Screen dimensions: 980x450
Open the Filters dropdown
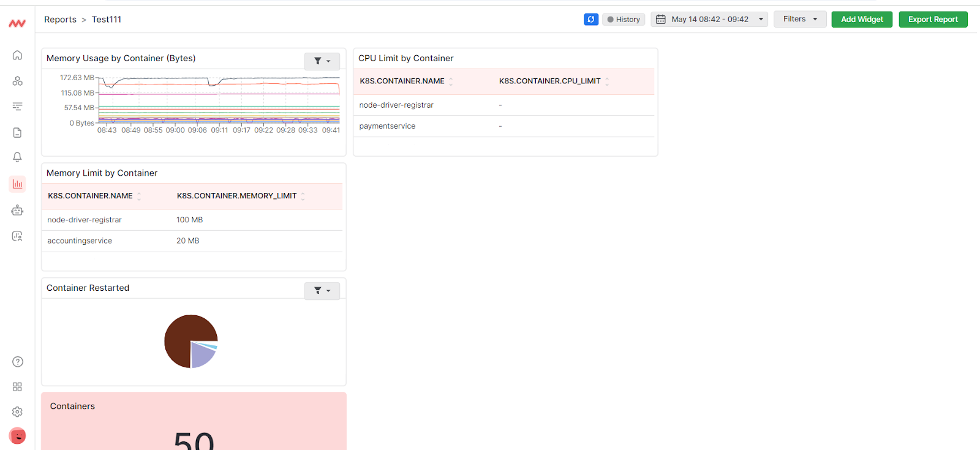point(800,20)
